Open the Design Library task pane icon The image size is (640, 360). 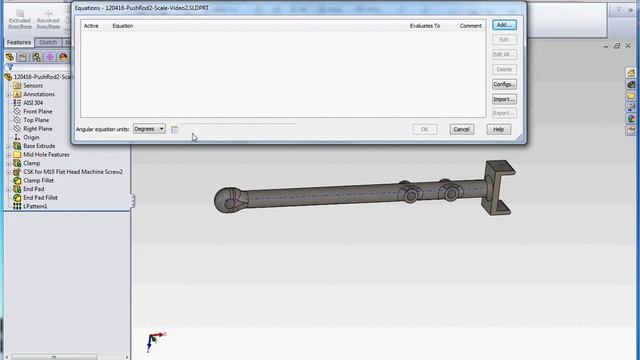[631, 84]
